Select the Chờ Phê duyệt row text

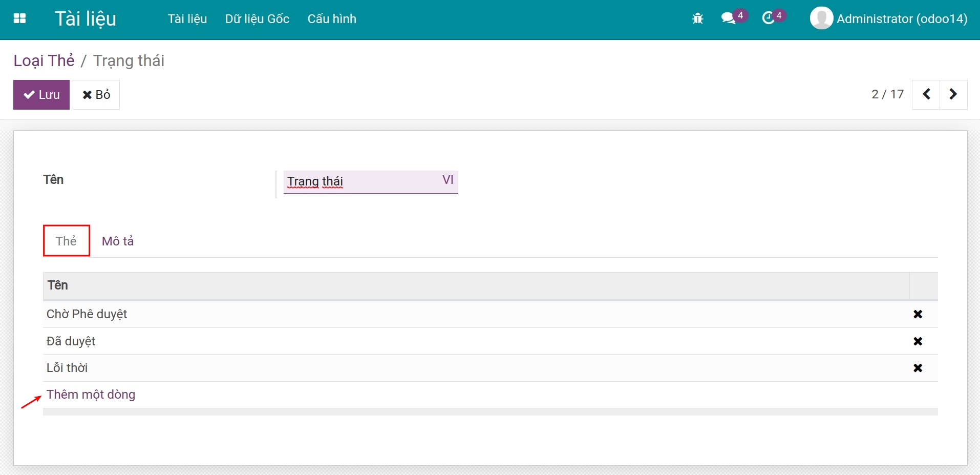click(87, 314)
